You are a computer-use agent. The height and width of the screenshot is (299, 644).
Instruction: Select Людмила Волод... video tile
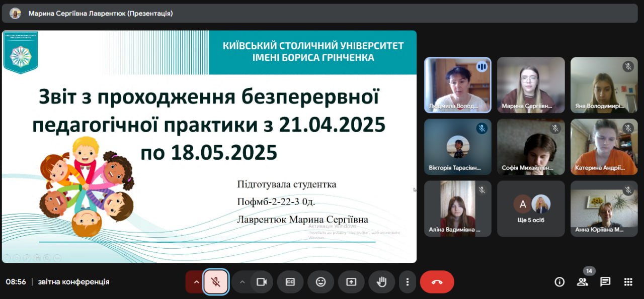458,85
